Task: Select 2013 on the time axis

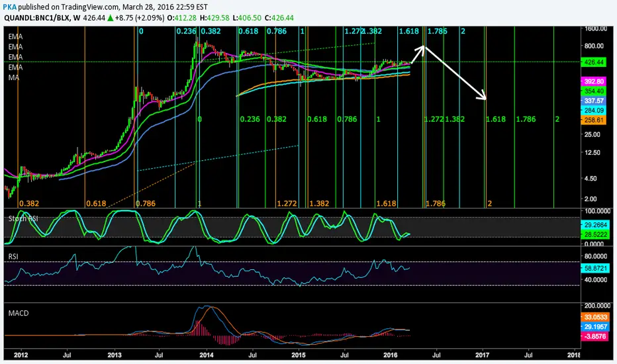Action: point(115,355)
